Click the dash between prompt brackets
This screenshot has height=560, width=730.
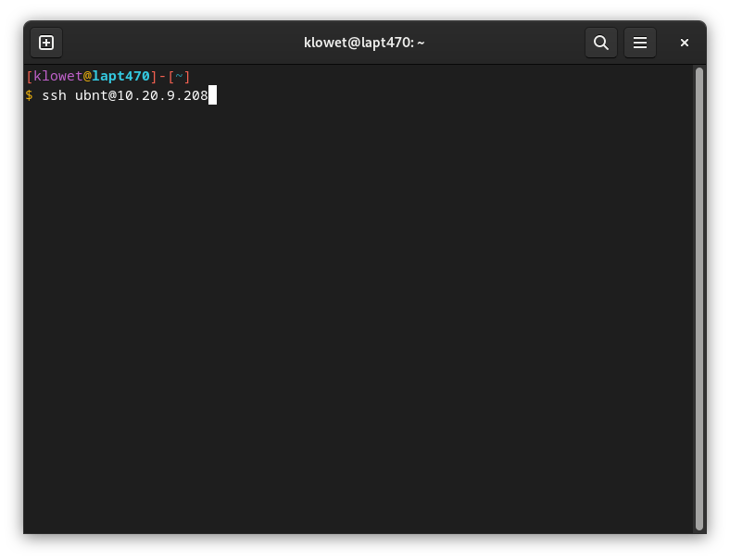point(162,77)
